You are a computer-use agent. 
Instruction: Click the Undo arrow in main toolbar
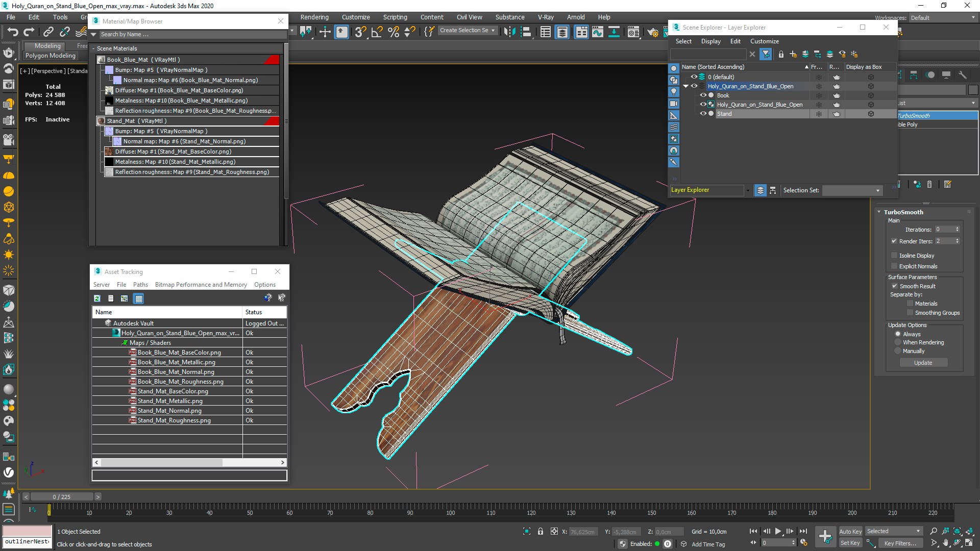pyautogui.click(x=12, y=32)
